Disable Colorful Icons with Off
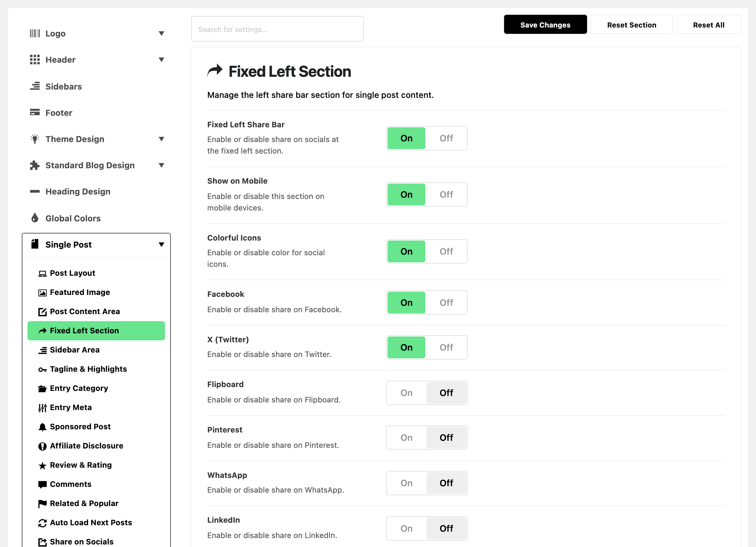The width and height of the screenshot is (756, 547). (446, 251)
